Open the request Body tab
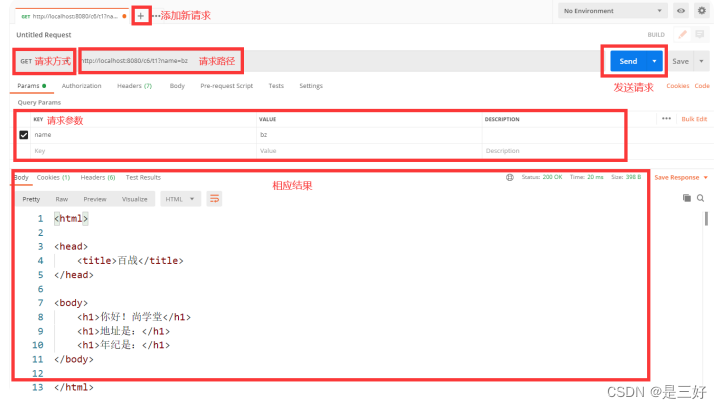The width and height of the screenshot is (722, 409). click(x=177, y=86)
